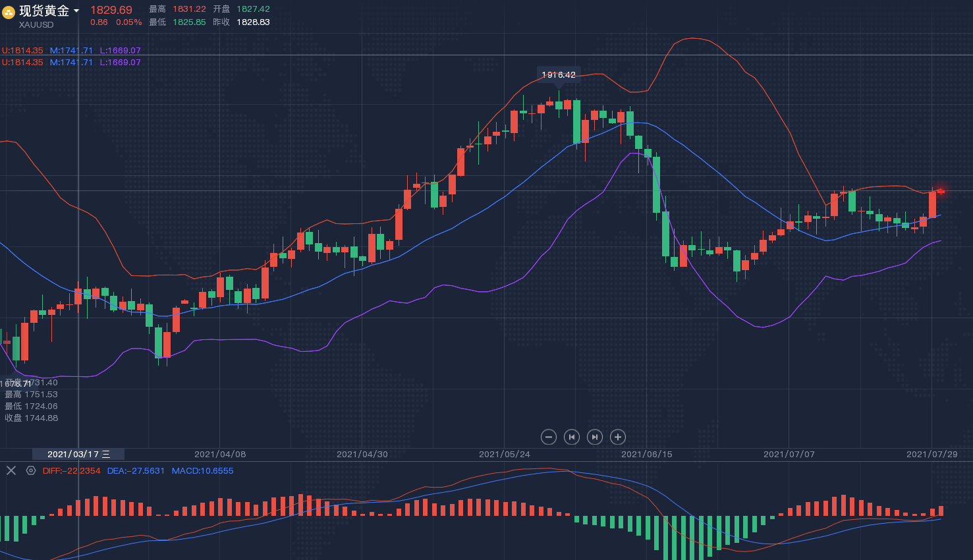The width and height of the screenshot is (973, 560).
Task: Click the 最高 1831.22 high value
Action: click(x=189, y=9)
